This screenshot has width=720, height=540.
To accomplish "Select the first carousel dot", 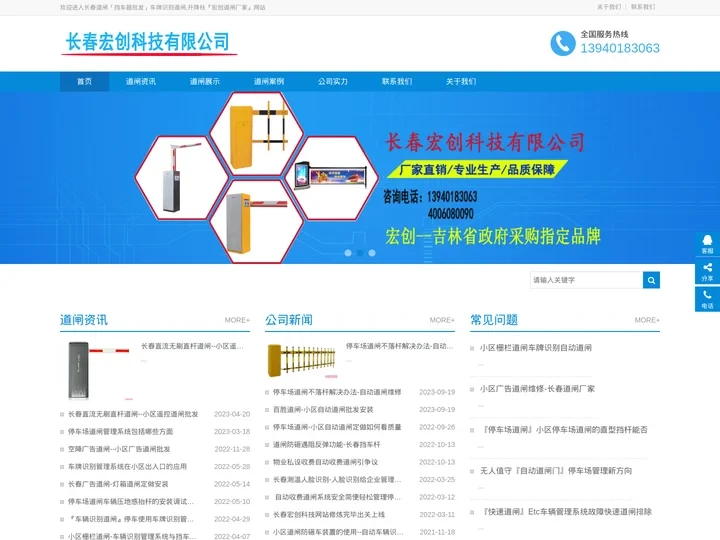I will point(348,253).
